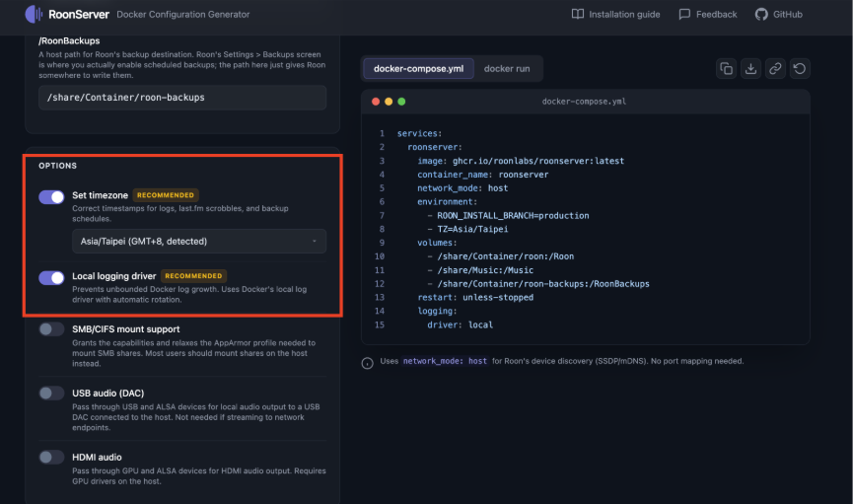Click the 'network_mode: host' highlighted note code
This screenshot has width=853, height=504.
tap(445, 361)
